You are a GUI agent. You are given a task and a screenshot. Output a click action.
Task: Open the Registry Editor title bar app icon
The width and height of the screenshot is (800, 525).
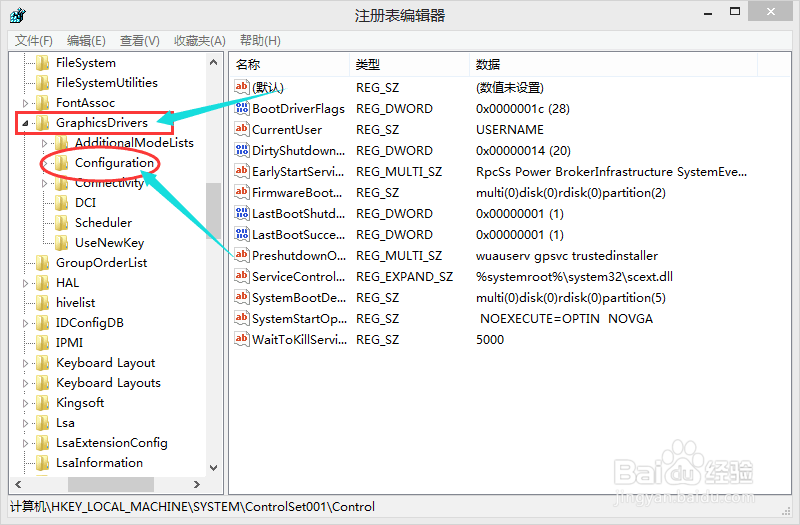17,15
